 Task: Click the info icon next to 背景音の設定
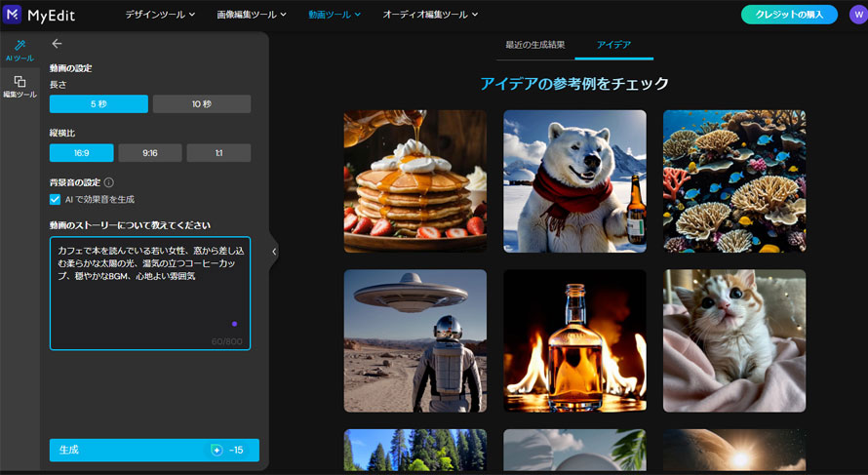pos(109,182)
